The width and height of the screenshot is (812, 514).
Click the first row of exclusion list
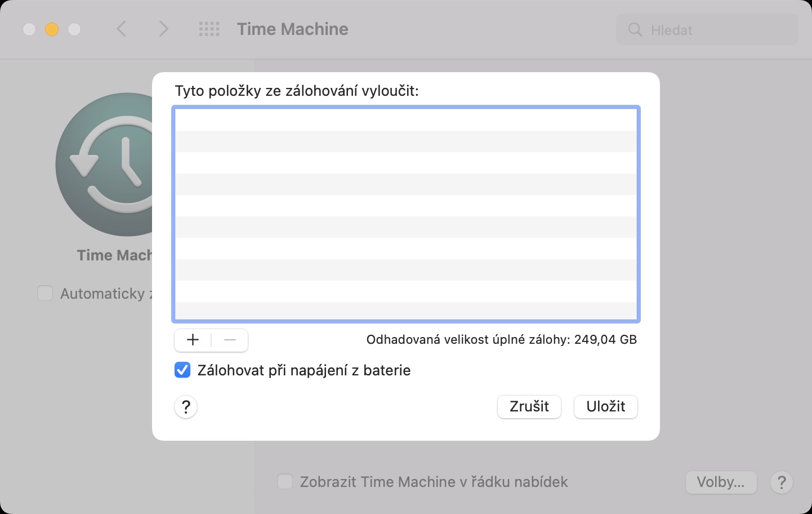click(405, 119)
